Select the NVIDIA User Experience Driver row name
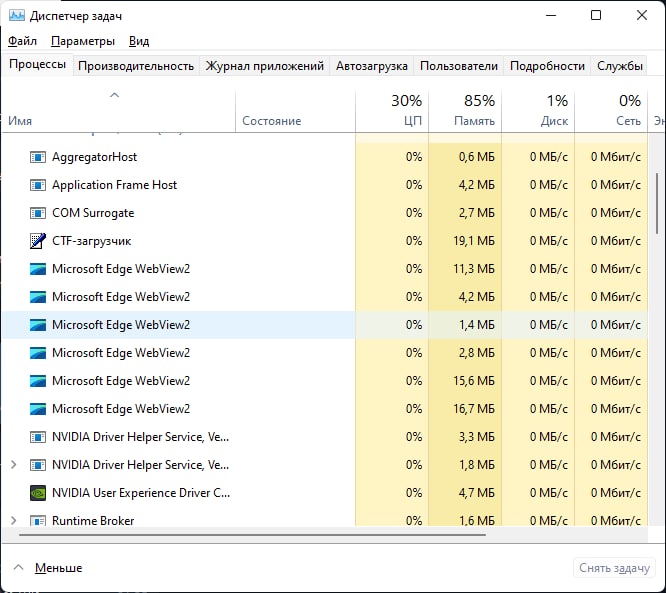 pyautogui.click(x=141, y=493)
